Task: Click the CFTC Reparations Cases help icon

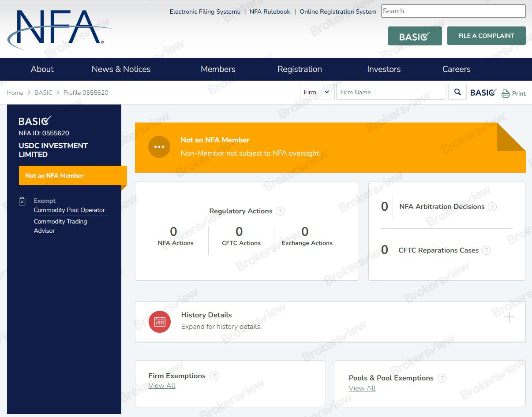Action: click(x=487, y=250)
